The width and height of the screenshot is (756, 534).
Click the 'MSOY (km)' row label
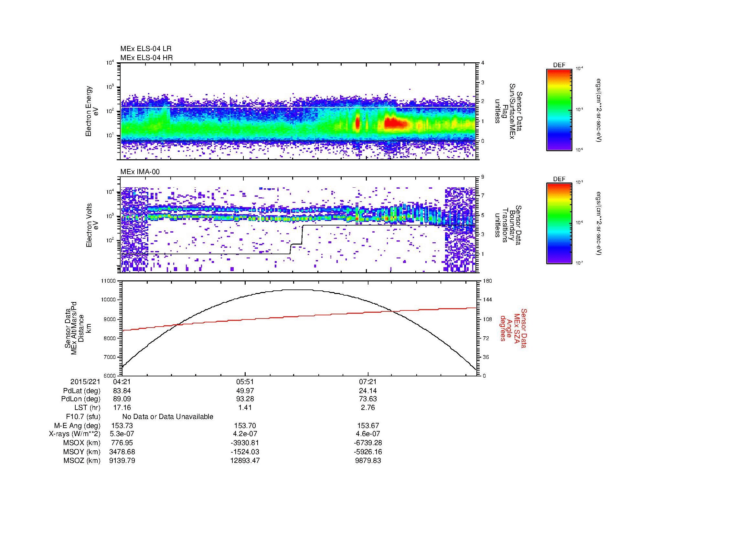tap(82, 452)
